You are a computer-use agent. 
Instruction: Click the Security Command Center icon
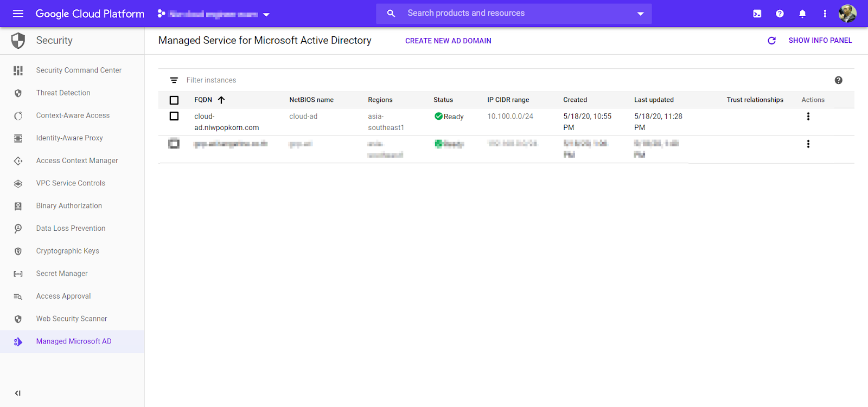(18, 70)
